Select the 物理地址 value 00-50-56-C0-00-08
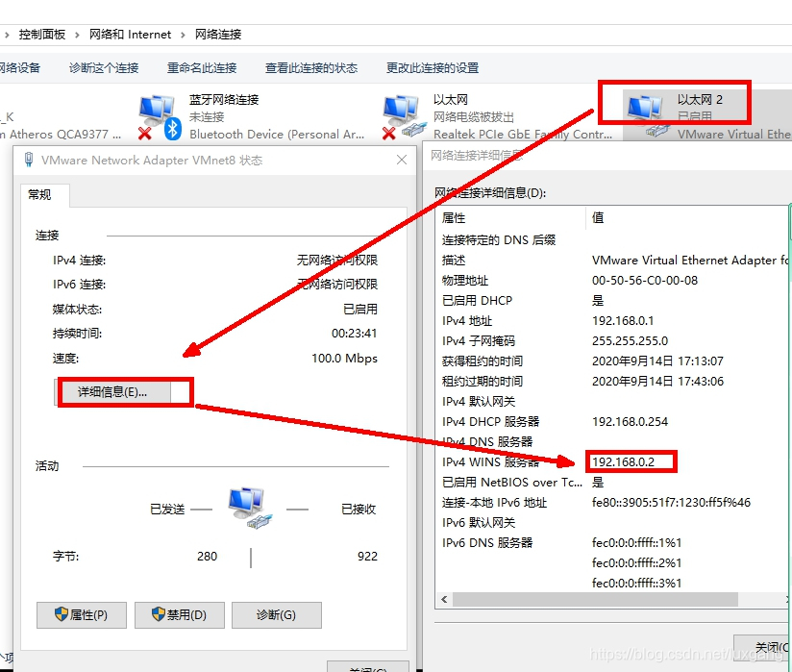 click(x=645, y=281)
